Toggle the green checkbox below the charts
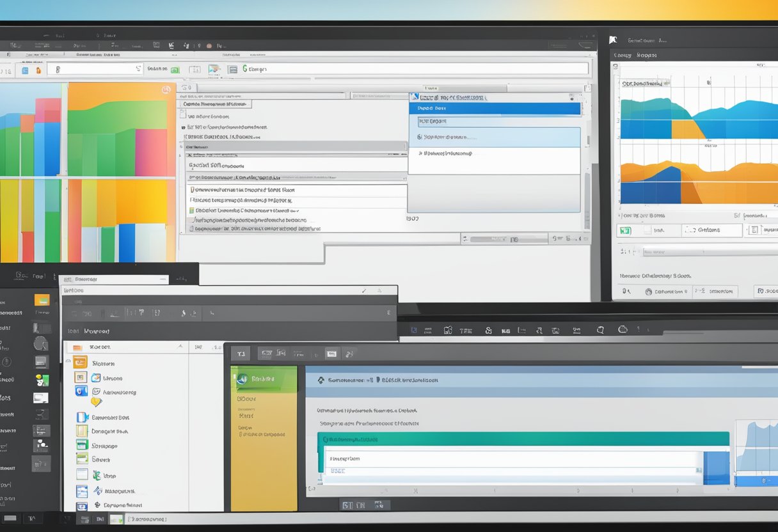 [625, 230]
